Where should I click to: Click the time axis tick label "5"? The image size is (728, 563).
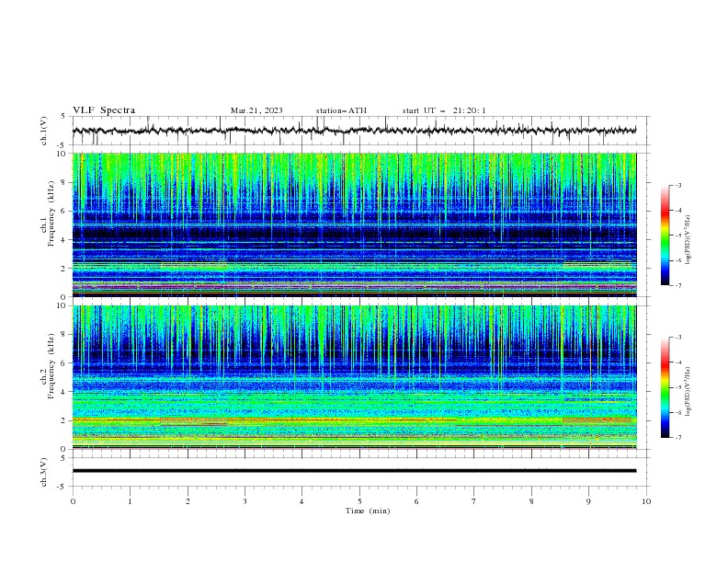[x=359, y=501]
